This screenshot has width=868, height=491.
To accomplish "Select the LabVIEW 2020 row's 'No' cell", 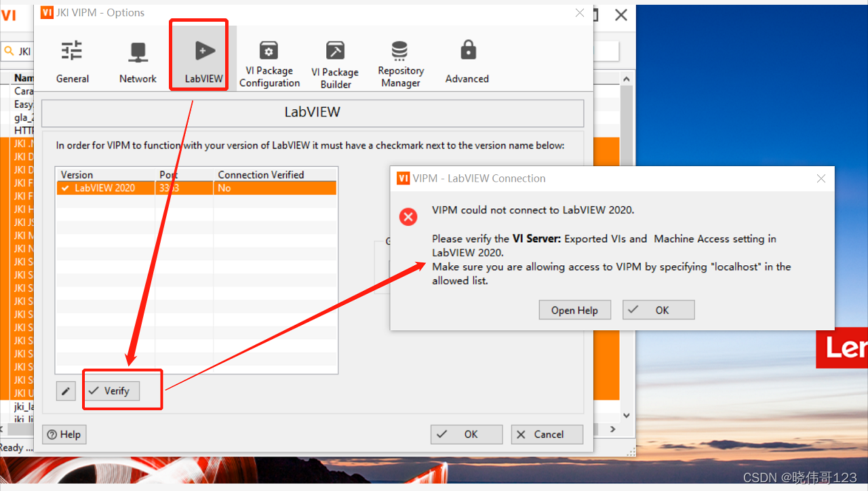I will point(275,188).
